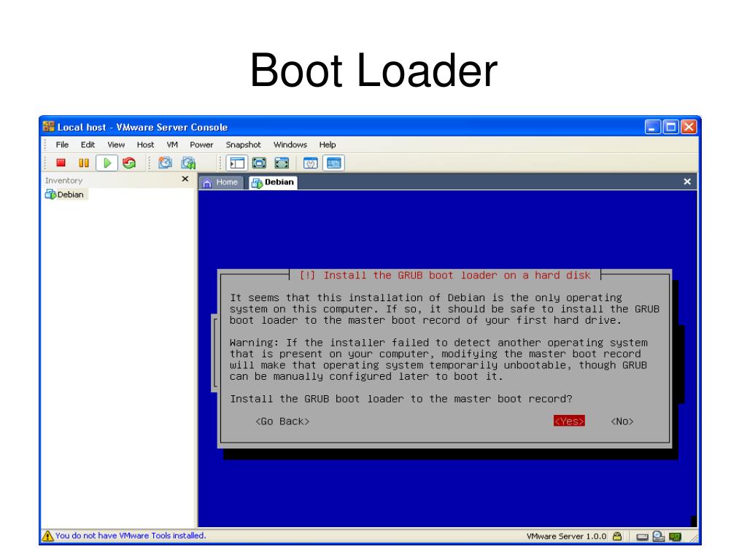The image size is (747, 560).
Task: Click 'You do not have VMware Tools installed' message
Action: 131,536
